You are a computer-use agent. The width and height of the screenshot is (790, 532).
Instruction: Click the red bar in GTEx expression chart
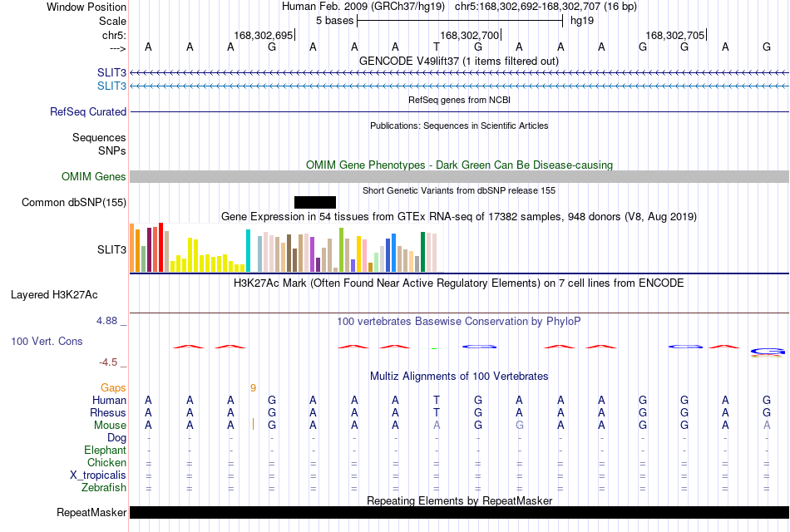coord(160,248)
